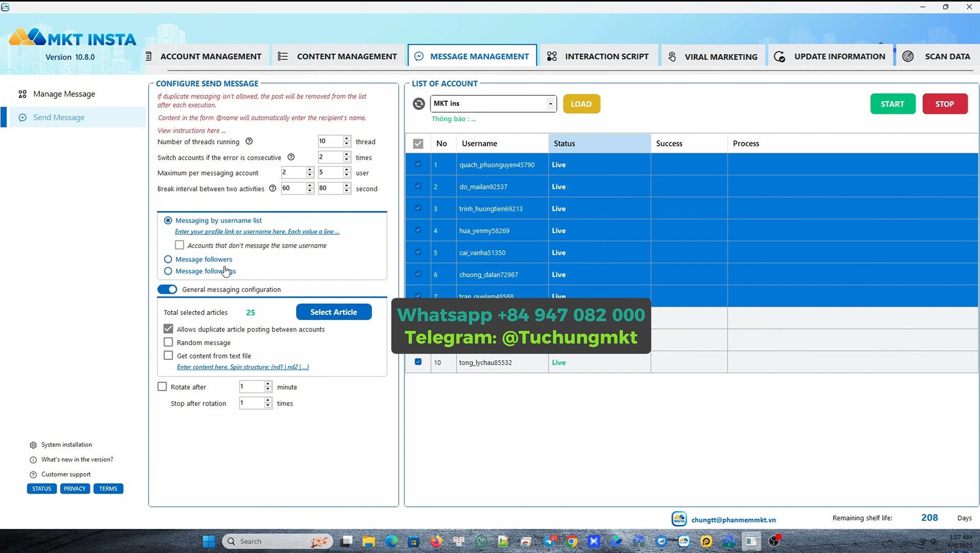Viewport: 980px width, 553px height.
Task: Click help icon for Switch accounts if error
Action: click(x=291, y=157)
